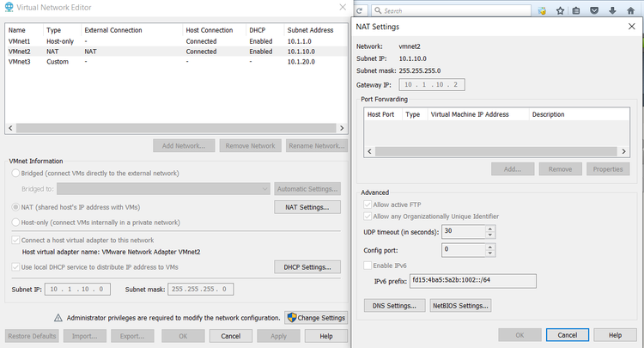This screenshot has height=348, width=644.
Task: Click Change Settings shield button
Action: [316, 318]
